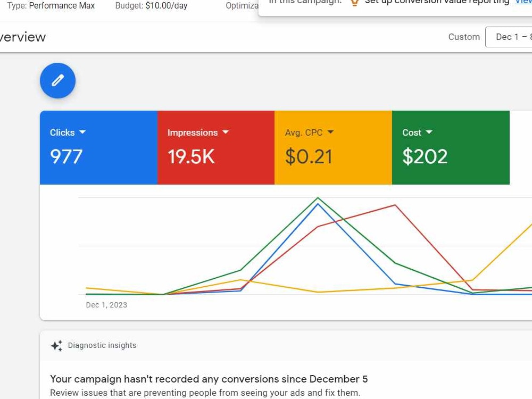Select the blue Clicks 977 scorecard
The width and height of the screenshot is (532, 399).
point(99,147)
